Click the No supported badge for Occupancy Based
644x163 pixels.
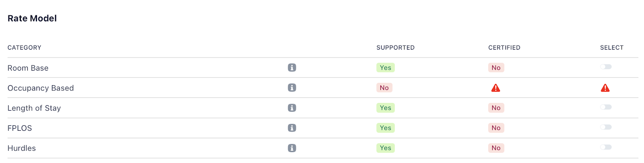point(384,88)
